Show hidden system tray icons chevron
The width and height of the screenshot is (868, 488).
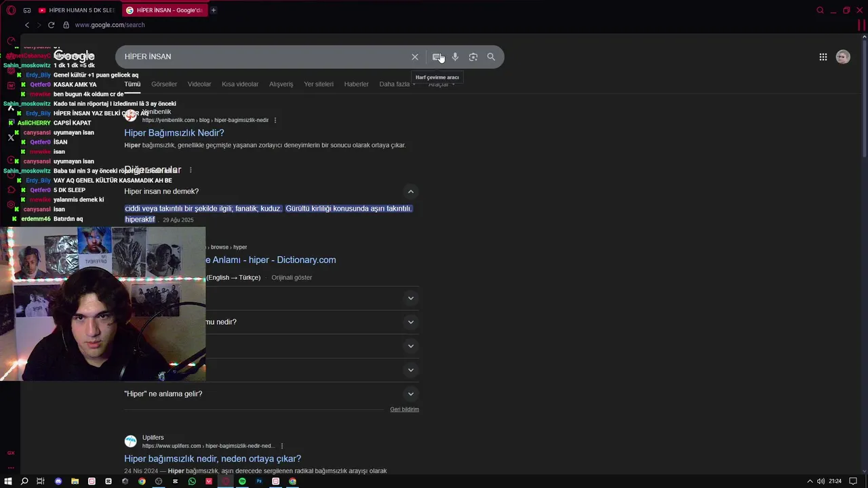tap(810, 481)
